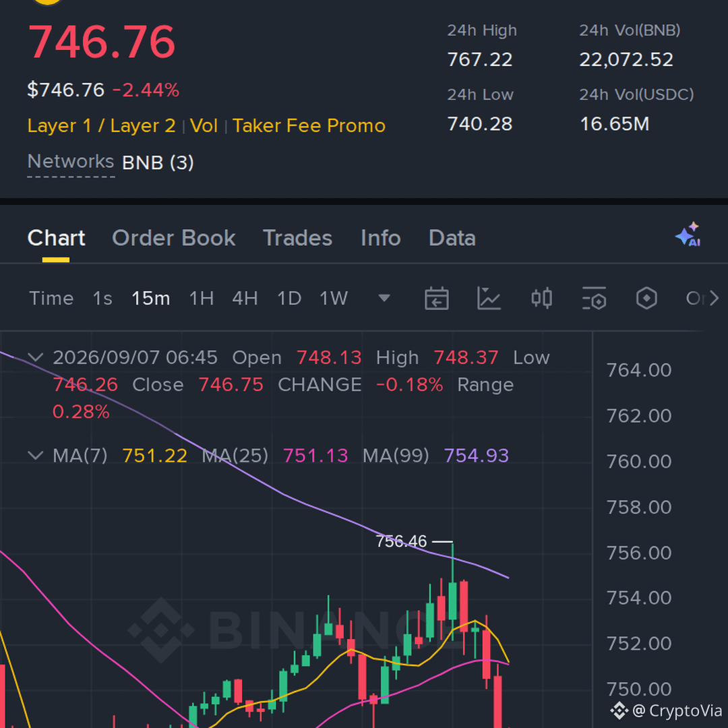The width and height of the screenshot is (728, 728).
Task: Collapse the MA indicator values row
Action: click(35, 455)
